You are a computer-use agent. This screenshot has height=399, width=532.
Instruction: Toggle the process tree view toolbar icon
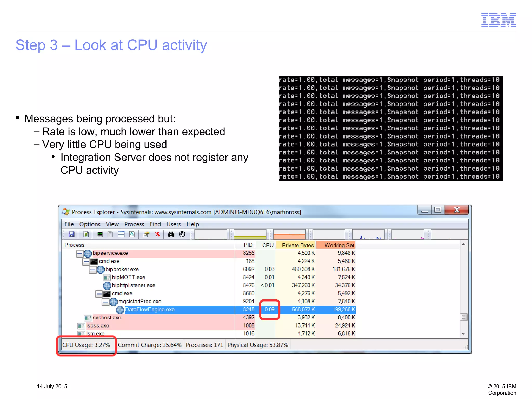point(110,234)
